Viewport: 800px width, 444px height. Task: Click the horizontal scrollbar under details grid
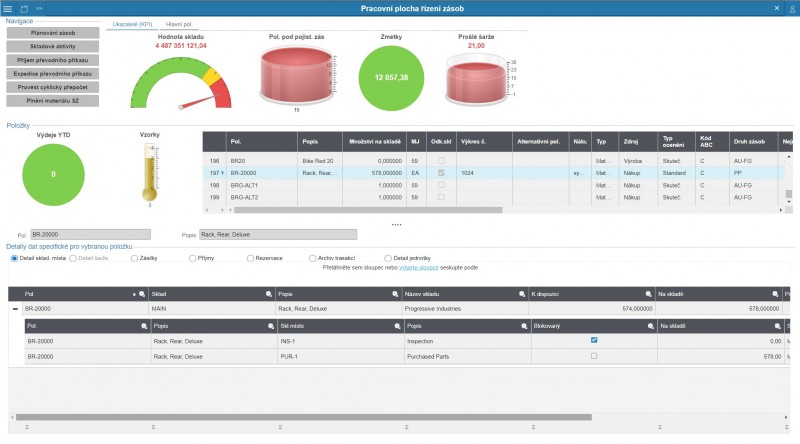point(400,416)
